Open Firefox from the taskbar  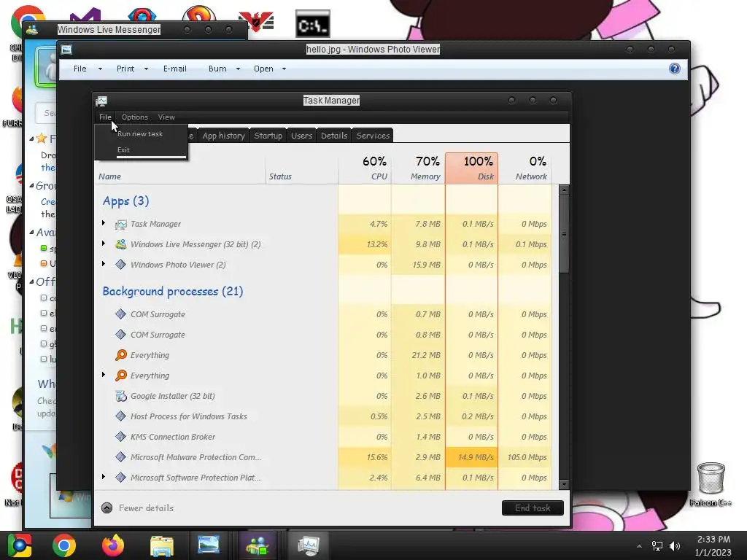coord(113,545)
